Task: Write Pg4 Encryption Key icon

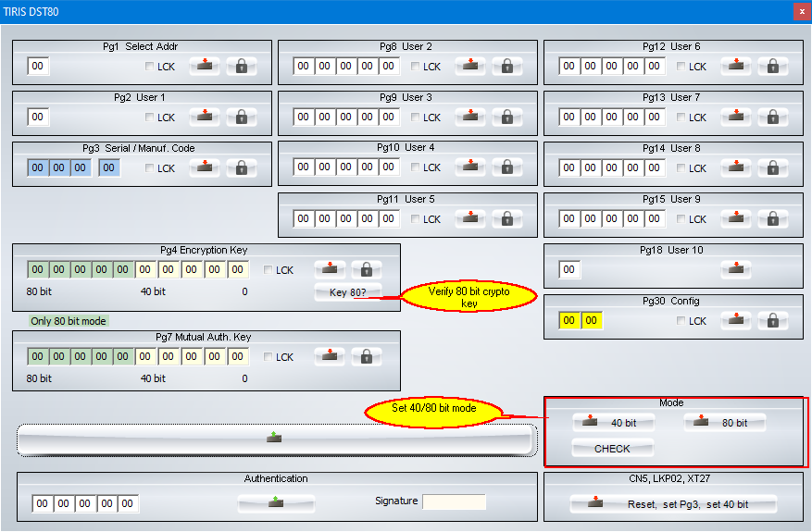Action: click(330, 269)
